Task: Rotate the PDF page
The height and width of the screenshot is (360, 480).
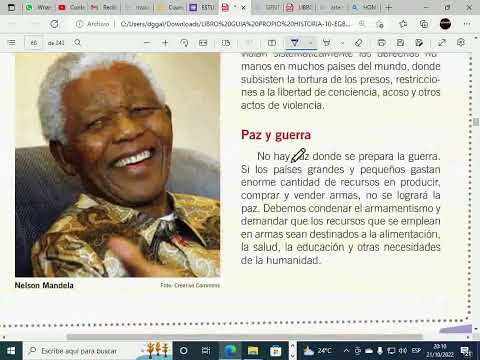Action: click(x=184, y=43)
